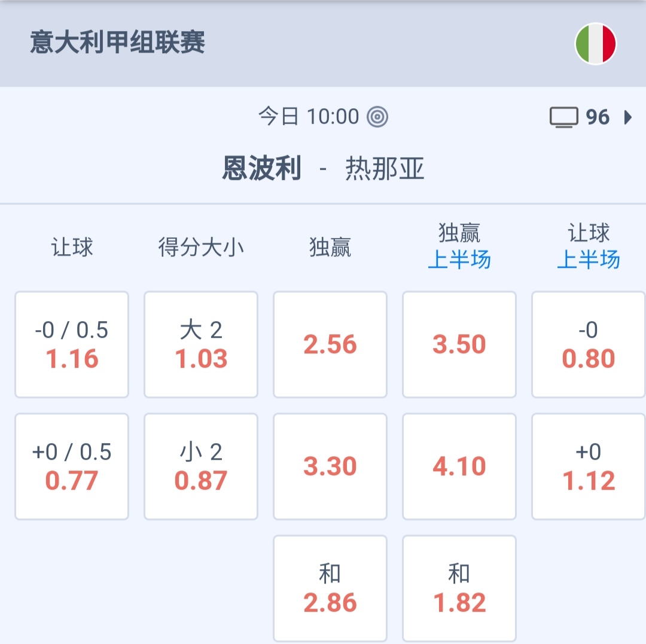Image resolution: width=646 pixels, height=644 pixels.
Task: Pick first-half handicap -0 at 0.80
Action: [x=589, y=344]
